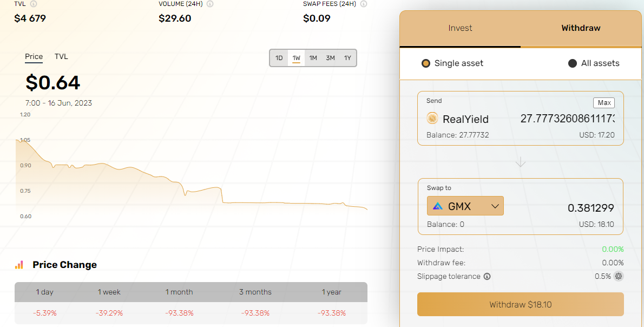Click the 1 month -93.38% cell
This screenshot has width=644, height=327.
[x=179, y=313]
